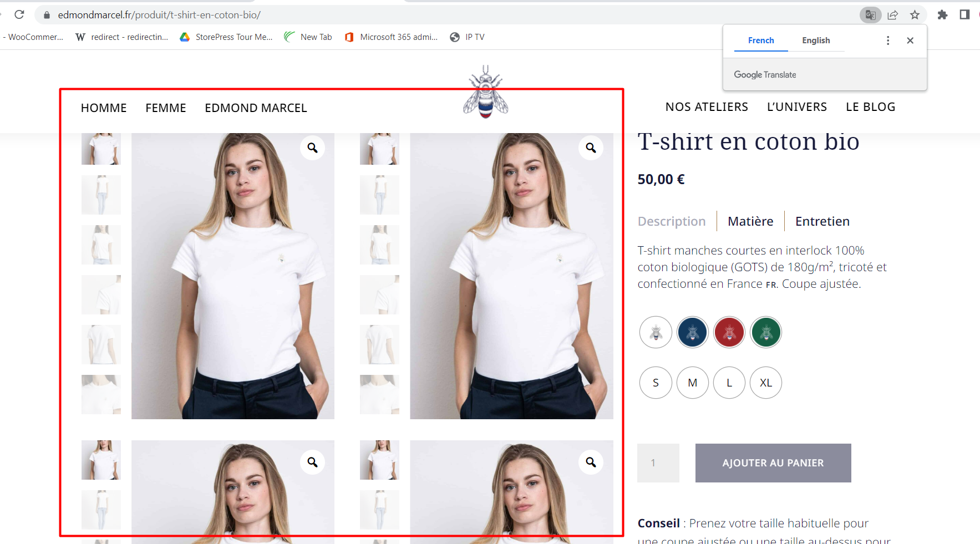Open Microsoft 365 admin bookmark

pyautogui.click(x=391, y=37)
